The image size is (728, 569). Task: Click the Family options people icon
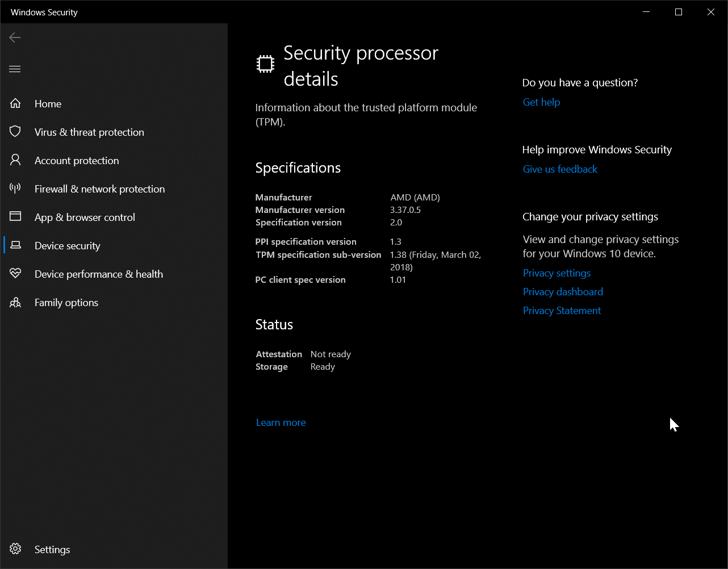pyautogui.click(x=15, y=303)
